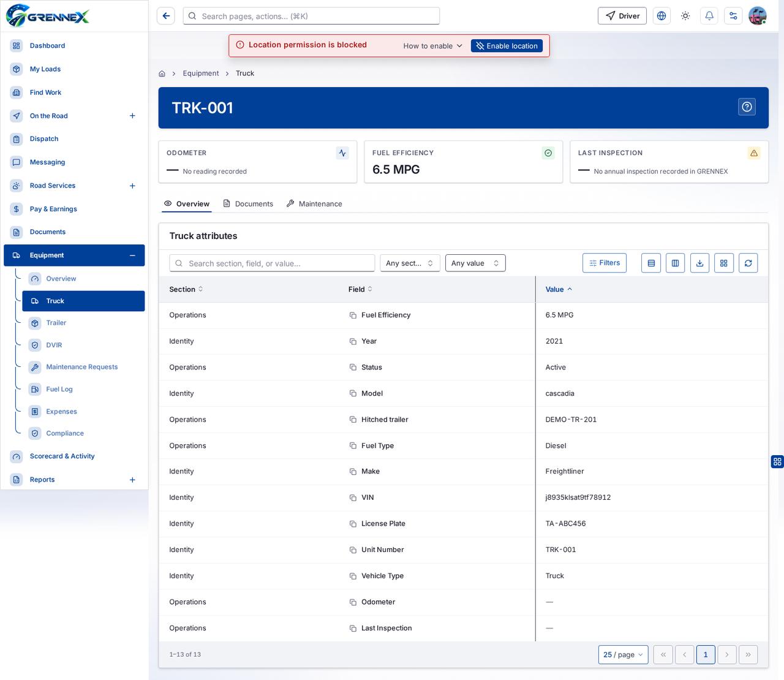Switch to the Maintenance tab
This screenshot has height=680, width=784.
[x=314, y=204]
